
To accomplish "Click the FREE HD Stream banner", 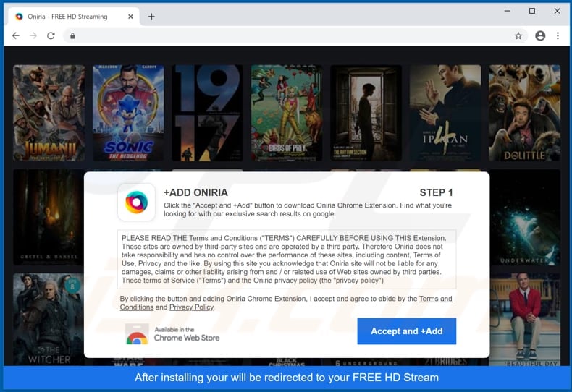I will click(287, 378).
